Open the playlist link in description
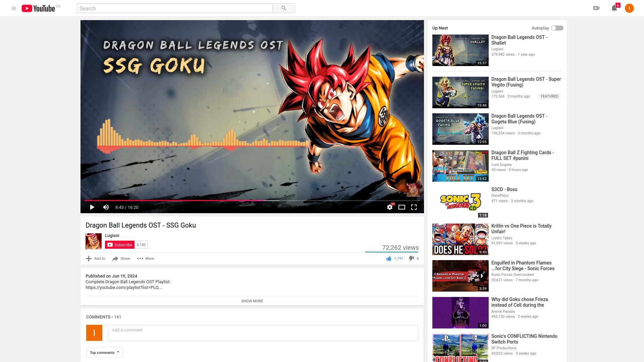 (124, 288)
